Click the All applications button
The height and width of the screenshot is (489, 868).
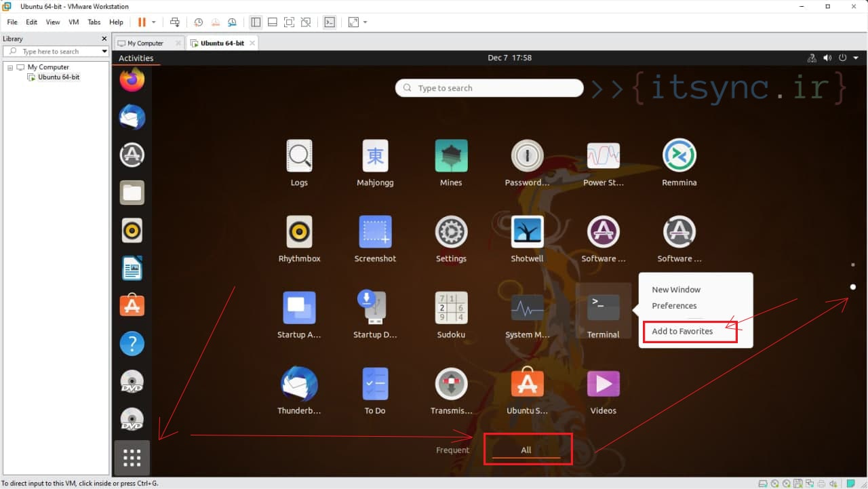pos(526,449)
